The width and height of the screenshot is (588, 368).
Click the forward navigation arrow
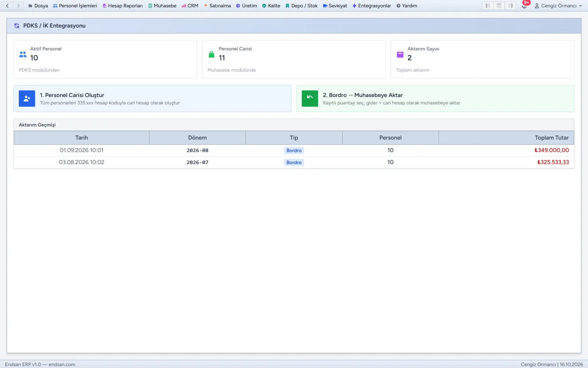coord(18,6)
